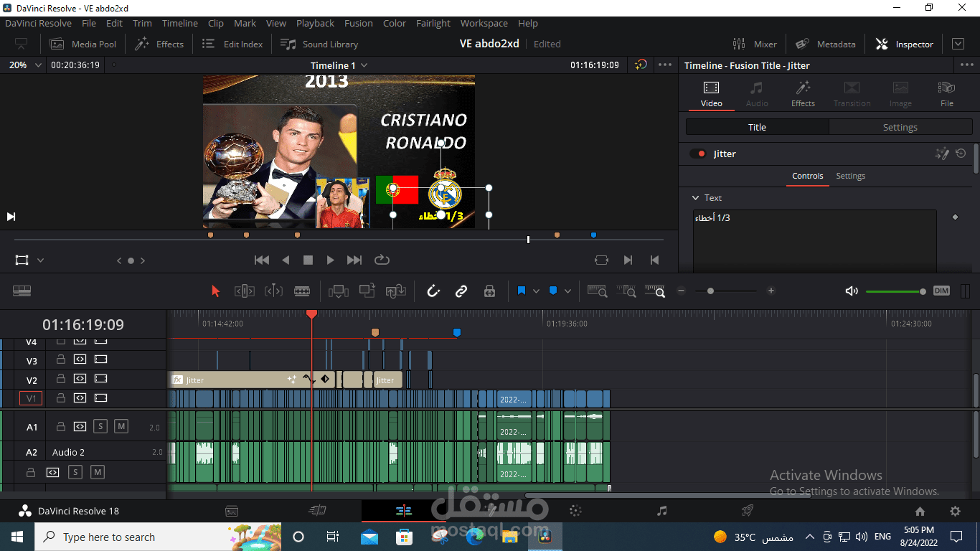This screenshot has width=980, height=551.
Task: Select the Blade Edit mode tool
Action: (302, 291)
